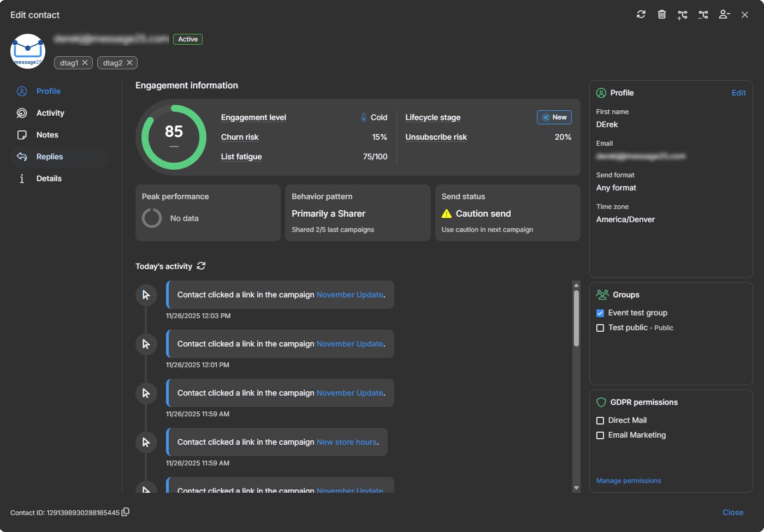Open Manage permissions
The width and height of the screenshot is (764, 532).
[629, 480]
